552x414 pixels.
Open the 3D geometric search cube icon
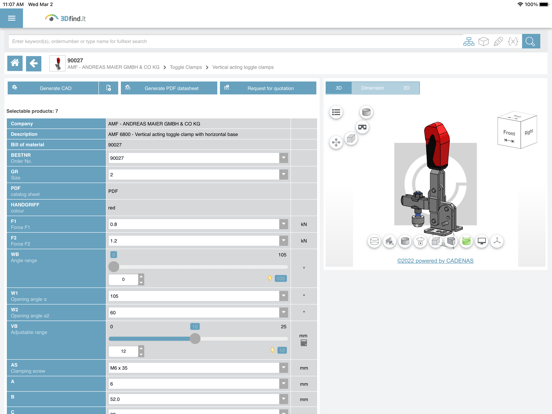[483, 42]
